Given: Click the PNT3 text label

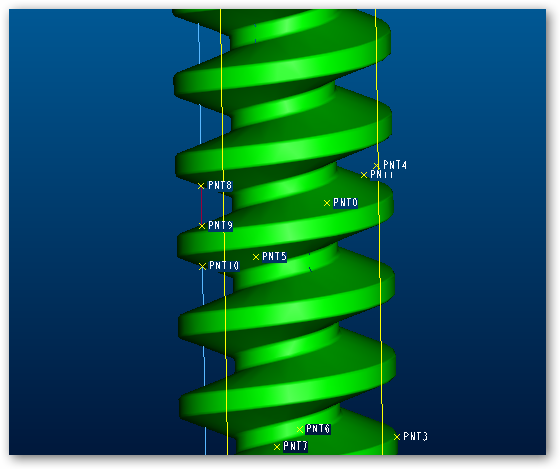Looking at the screenshot, I should point(415,436).
